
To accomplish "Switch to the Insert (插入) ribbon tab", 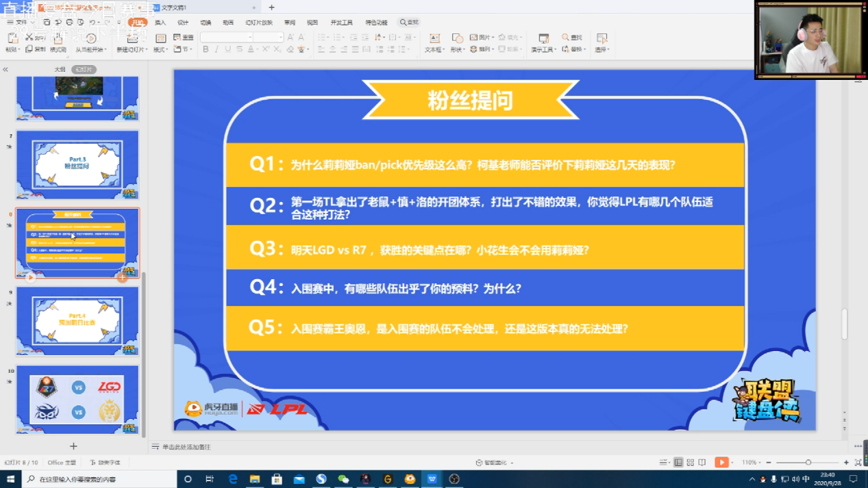I will point(160,23).
